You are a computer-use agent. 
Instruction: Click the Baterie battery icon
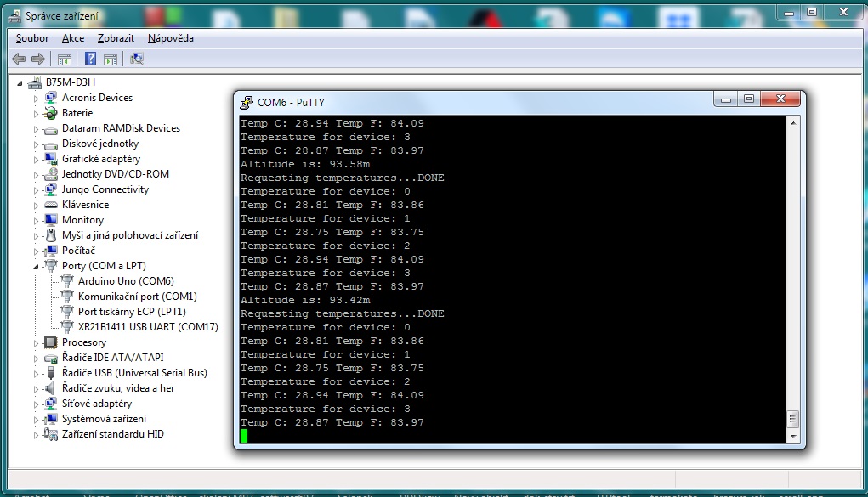click(x=51, y=114)
